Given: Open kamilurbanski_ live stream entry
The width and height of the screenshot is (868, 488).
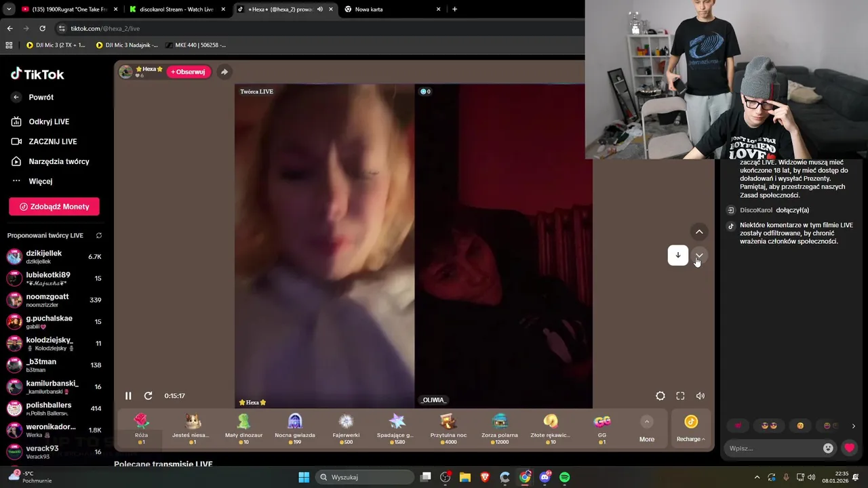Looking at the screenshot, I should (54, 387).
